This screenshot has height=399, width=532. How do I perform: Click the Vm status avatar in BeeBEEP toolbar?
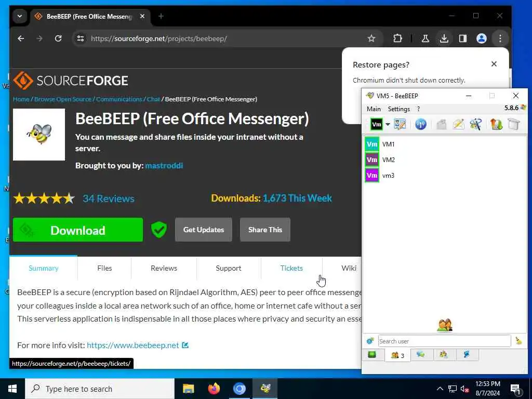pyautogui.click(x=377, y=124)
